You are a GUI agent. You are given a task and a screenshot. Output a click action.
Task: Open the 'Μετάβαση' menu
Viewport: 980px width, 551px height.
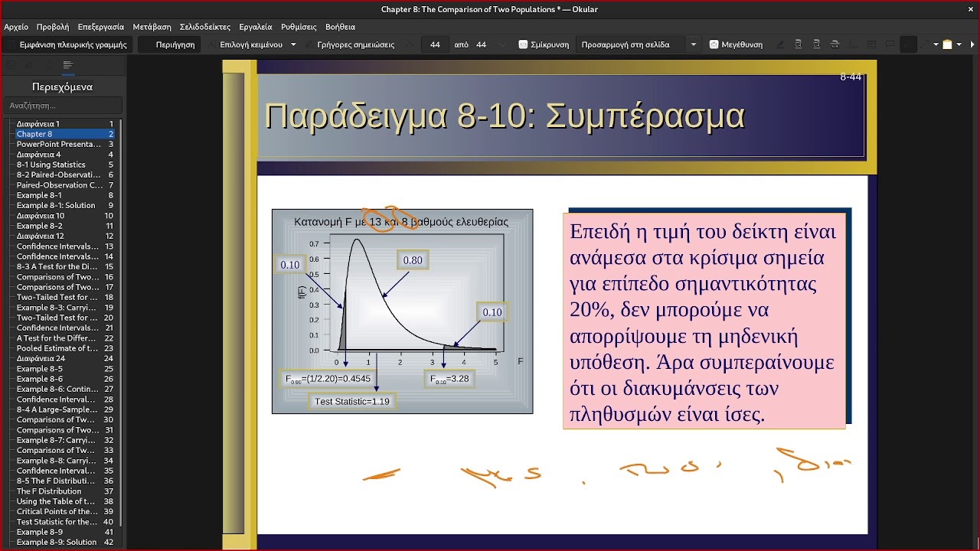[x=152, y=27]
